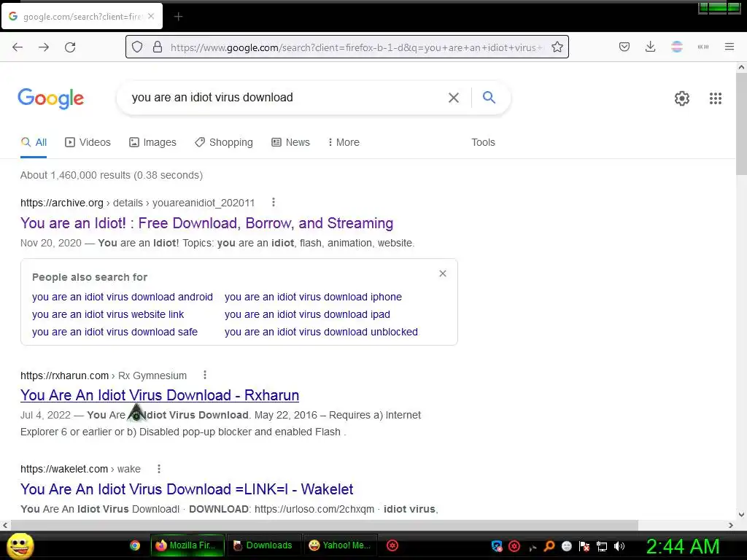Search 'you are an idiot virus download unblocked'
This screenshot has width=747, height=560.
(x=321, y=332)
